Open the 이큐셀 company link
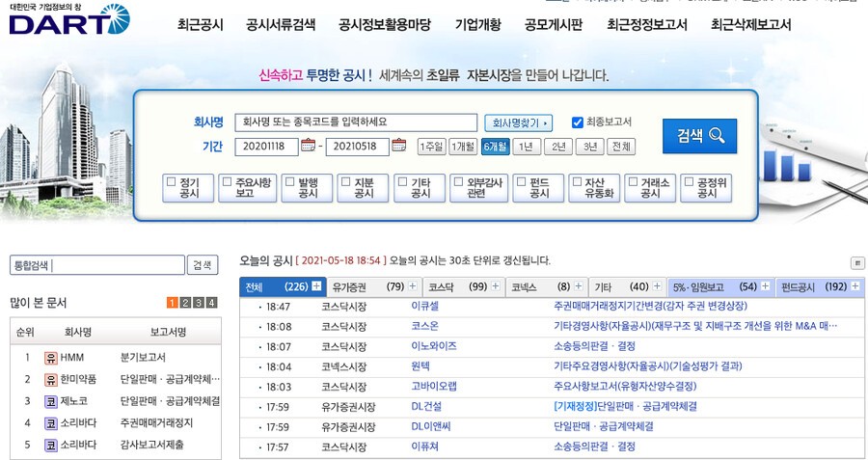 (x=425, y=306)
